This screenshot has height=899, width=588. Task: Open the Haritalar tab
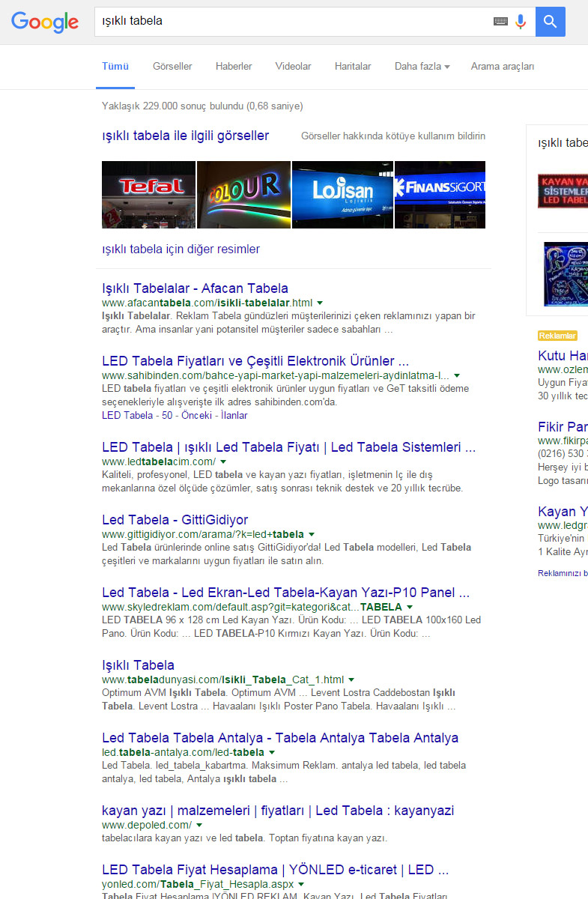(353, 67)
